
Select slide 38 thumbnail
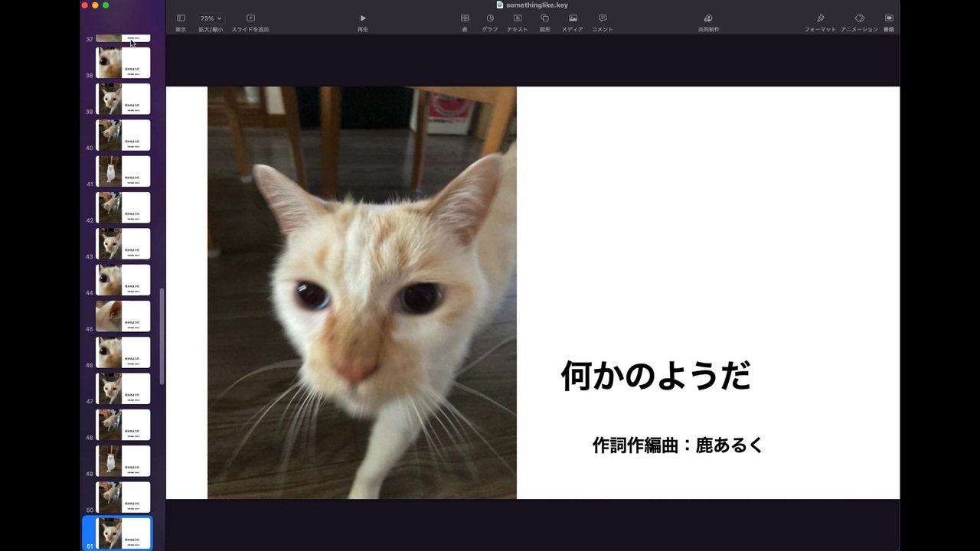pyautogui.click(x=122, y=63)
